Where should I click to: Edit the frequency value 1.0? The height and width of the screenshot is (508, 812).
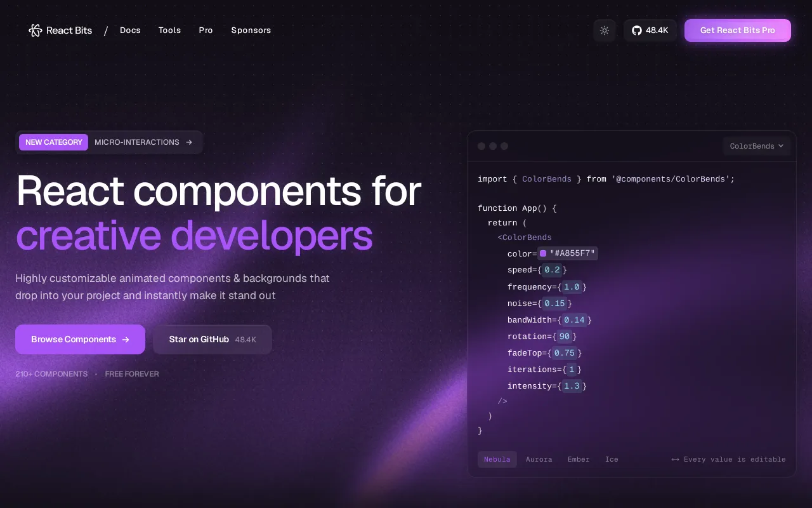pos(572,287)
